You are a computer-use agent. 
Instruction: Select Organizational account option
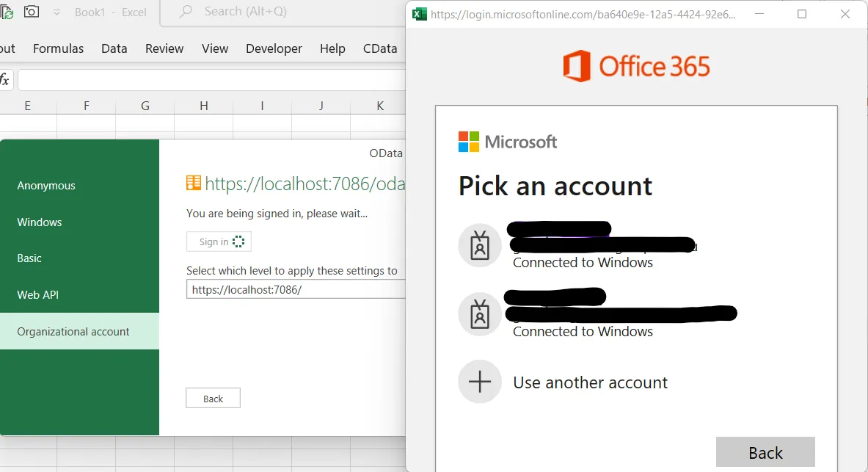[x=79, y=331]
